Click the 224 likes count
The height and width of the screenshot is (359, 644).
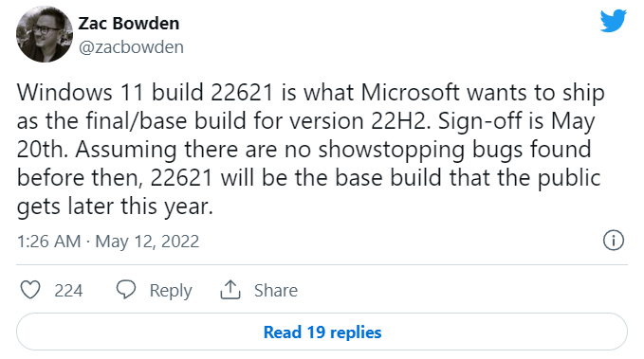pyautogui.click(x=68, y=291)
